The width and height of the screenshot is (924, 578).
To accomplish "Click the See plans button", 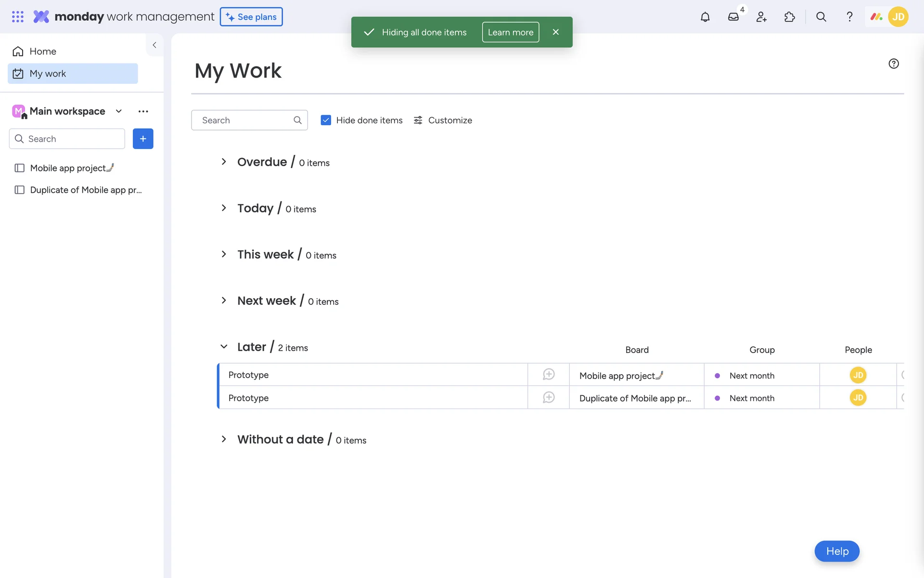I will click(251, 17).
